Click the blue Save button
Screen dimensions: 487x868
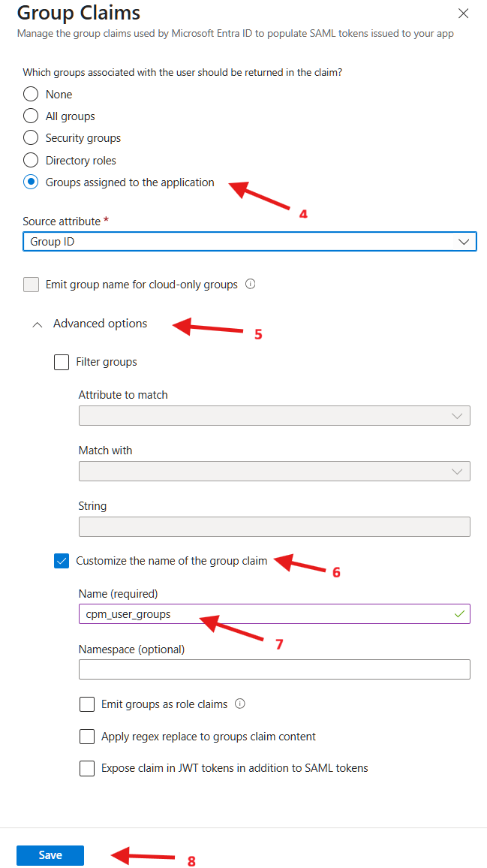point(50,855)
